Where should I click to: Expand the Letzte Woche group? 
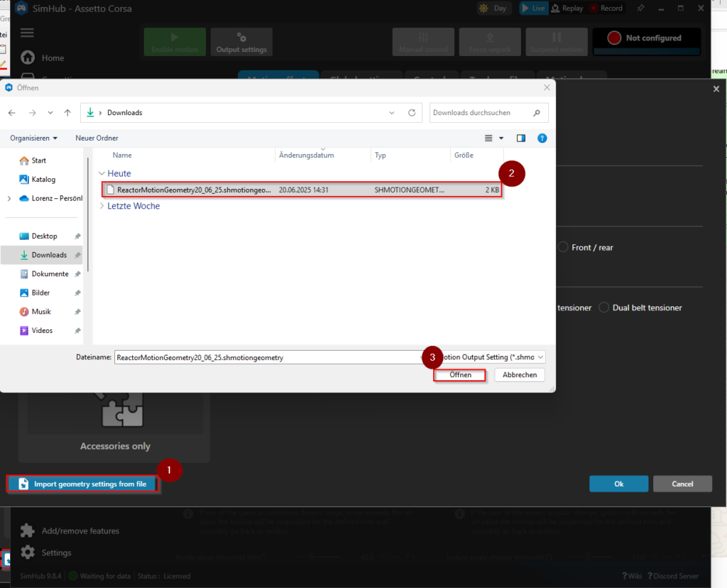click(102, 206)
